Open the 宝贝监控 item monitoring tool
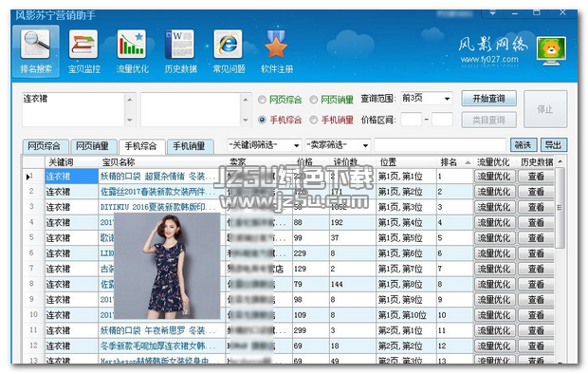 pos(84,51)
